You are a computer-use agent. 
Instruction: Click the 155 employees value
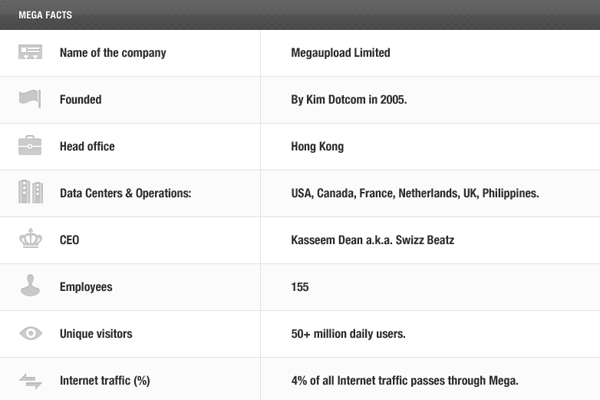[300, 287]
